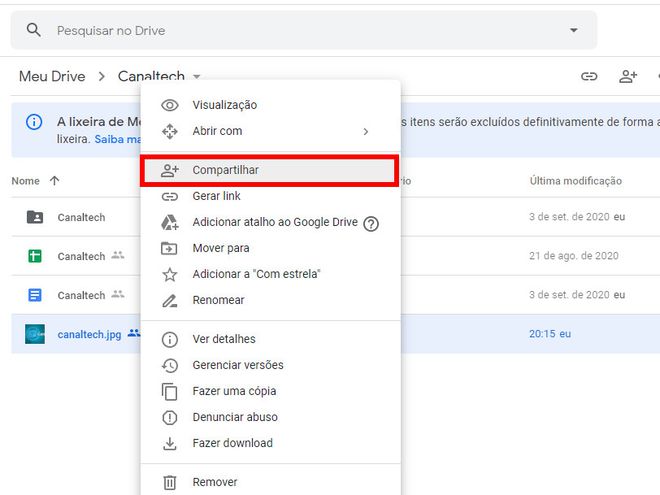Choose Gerar link menu option
The height and width of the screenshot is (495, 660).
pyautogui.click(x=270, y=196)
